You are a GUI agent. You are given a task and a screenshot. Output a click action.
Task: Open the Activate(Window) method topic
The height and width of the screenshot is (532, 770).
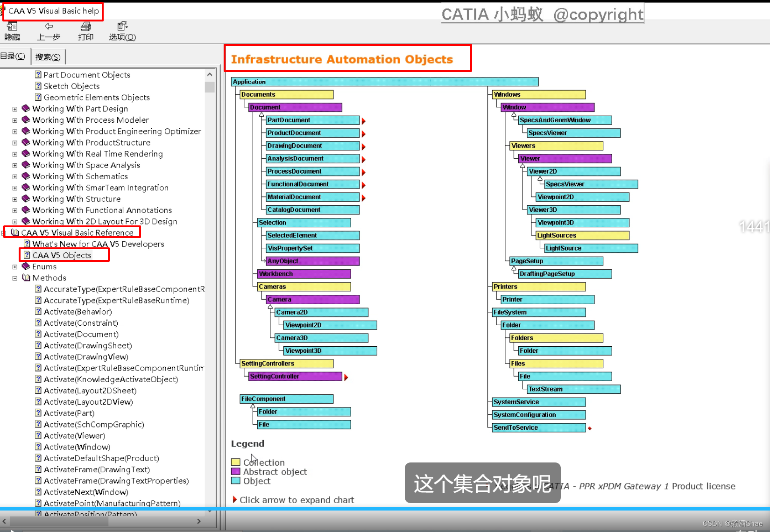click(77, 447)
